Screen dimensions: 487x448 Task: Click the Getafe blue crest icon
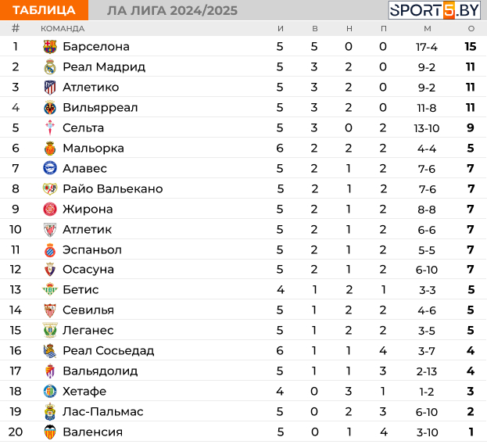click(50, 391)
